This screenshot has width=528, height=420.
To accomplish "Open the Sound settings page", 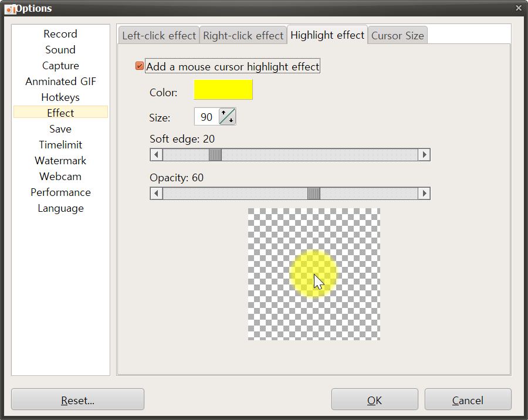I will tap(60, 49).
